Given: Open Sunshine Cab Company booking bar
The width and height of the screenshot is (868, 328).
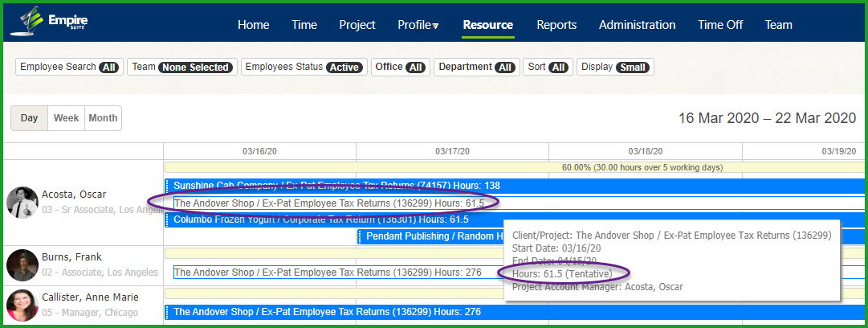Looking at the screenshot, I should coord(515,186).
